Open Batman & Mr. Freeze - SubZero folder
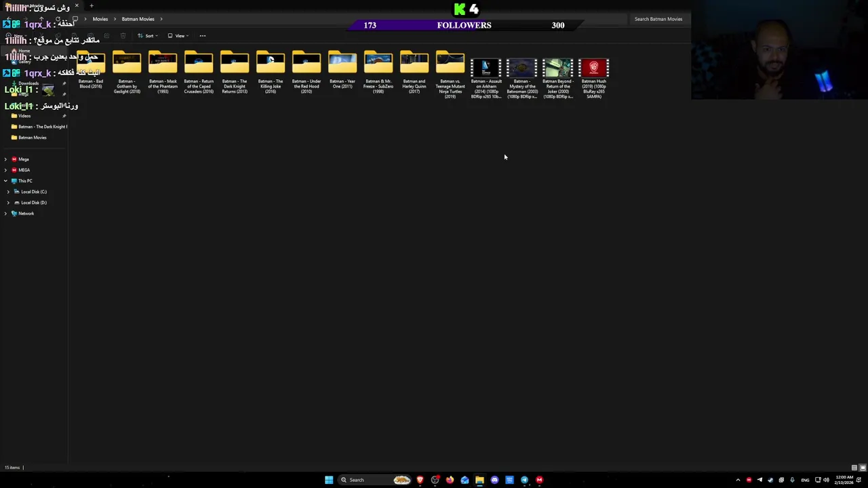Viewport: 868px width, 488px height. (x=378, y=73)
